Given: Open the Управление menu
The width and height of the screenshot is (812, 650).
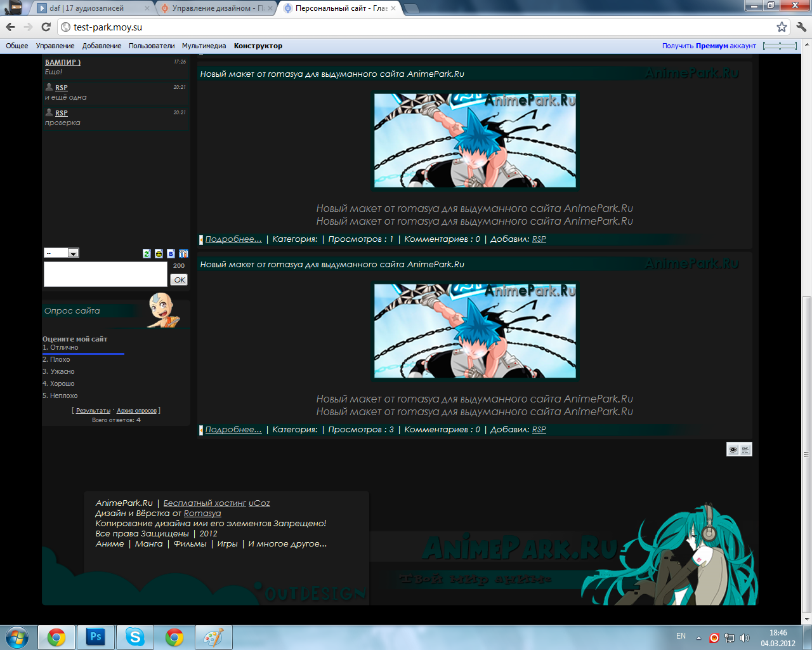Looking at the screenshot, I should point(55,46).
